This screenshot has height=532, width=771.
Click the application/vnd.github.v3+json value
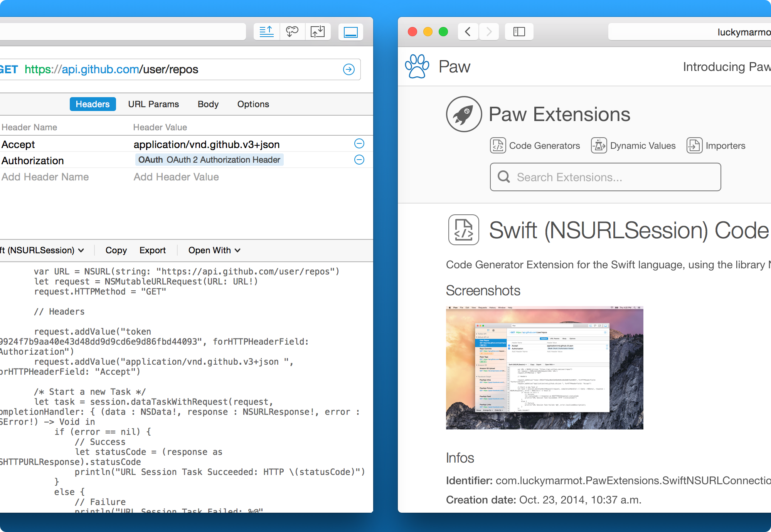[207, 145]
